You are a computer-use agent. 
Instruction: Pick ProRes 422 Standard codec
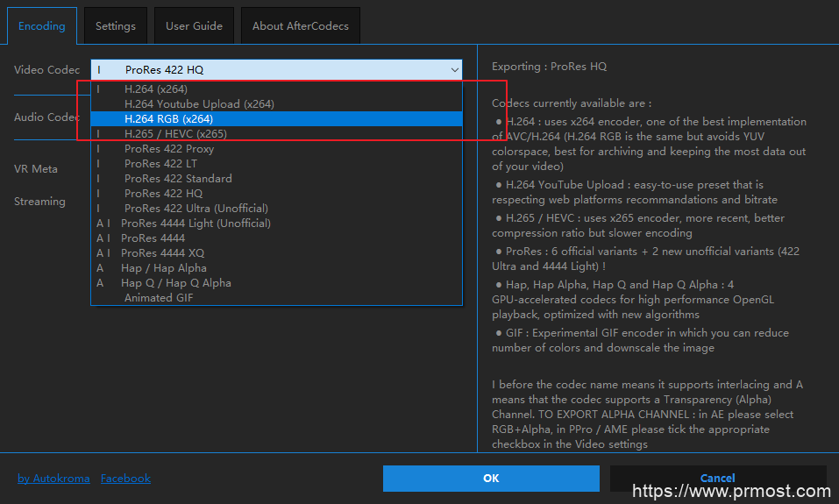[x=277, y=178]
